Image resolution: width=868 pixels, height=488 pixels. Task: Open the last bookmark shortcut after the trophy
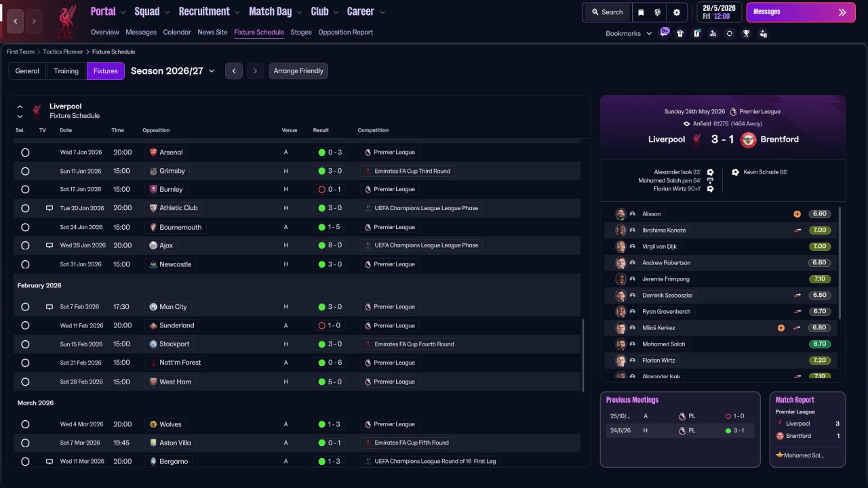(x=763, y=33)
